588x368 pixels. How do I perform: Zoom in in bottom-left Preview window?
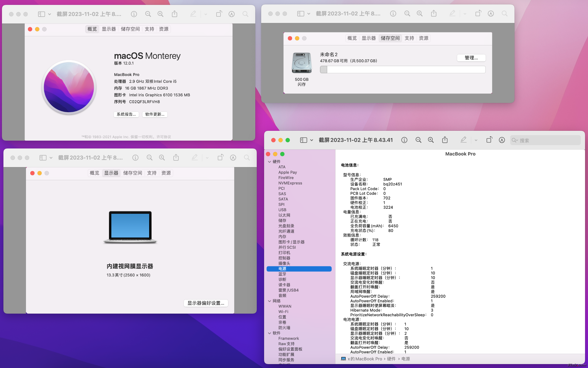162,158
